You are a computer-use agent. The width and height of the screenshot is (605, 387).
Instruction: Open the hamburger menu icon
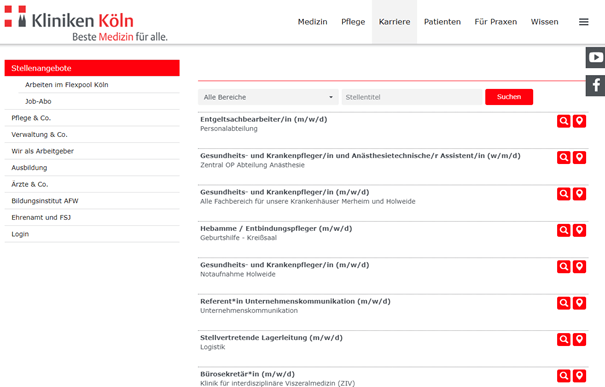click(583, 22)
